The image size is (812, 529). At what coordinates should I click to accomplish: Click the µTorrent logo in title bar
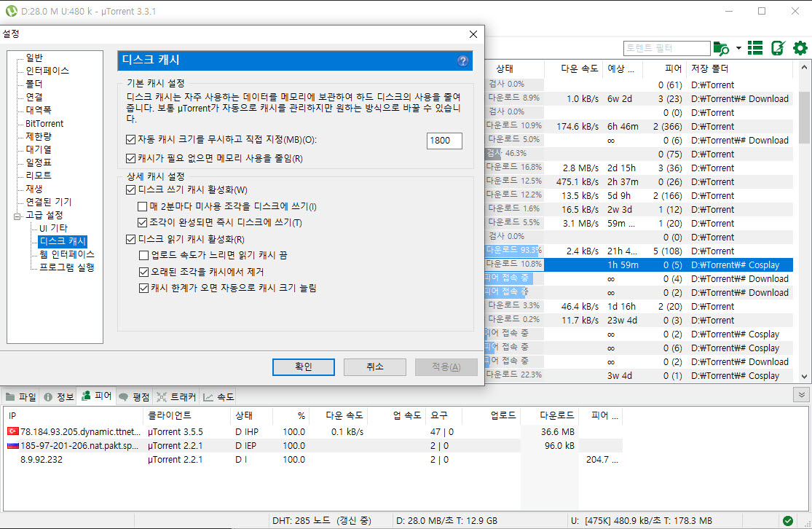(x=11, y=11)
